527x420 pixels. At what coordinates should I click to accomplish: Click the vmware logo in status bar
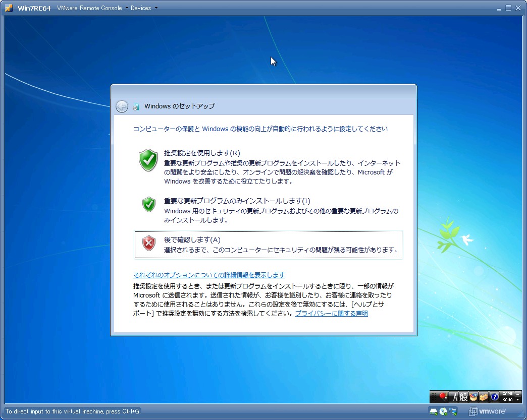pyautogui.click(x=487, y=411)
